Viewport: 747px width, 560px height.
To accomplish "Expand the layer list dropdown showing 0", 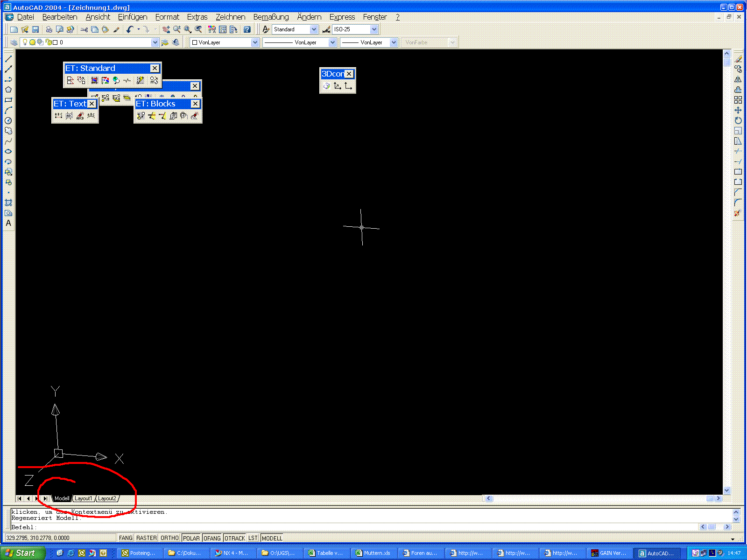I will coord(155,42).
